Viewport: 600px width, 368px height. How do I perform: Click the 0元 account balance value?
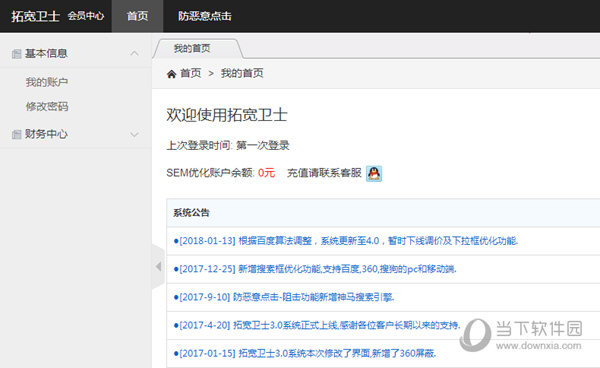[x=266, y=173]
